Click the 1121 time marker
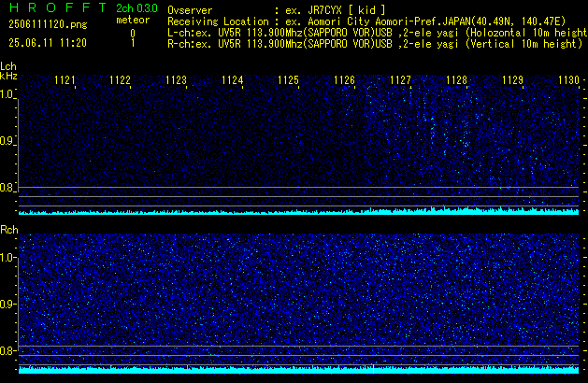Screen dimensions: 588x383 click(x=65, y=80)
